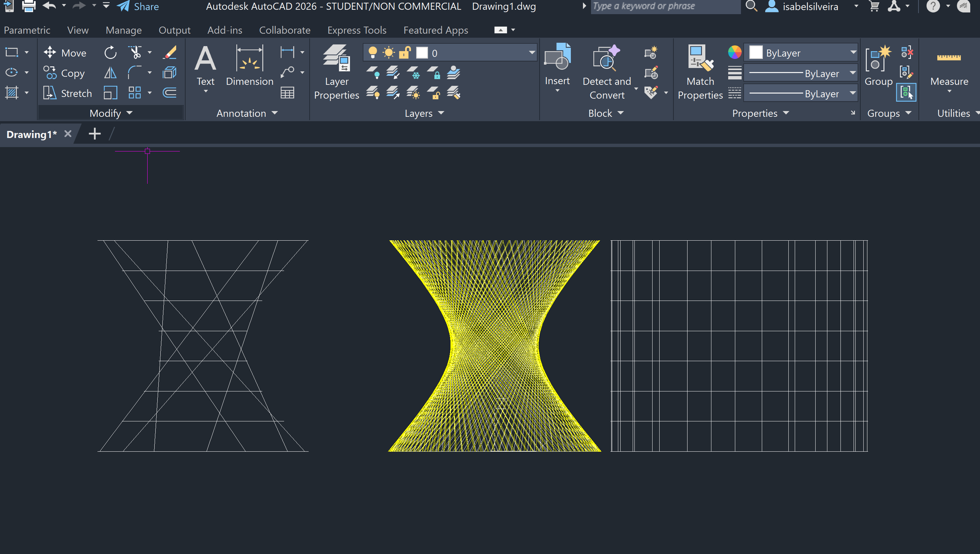Click the Offset tool icon
Screen dimensions: 980x554
tap(169, 93)
